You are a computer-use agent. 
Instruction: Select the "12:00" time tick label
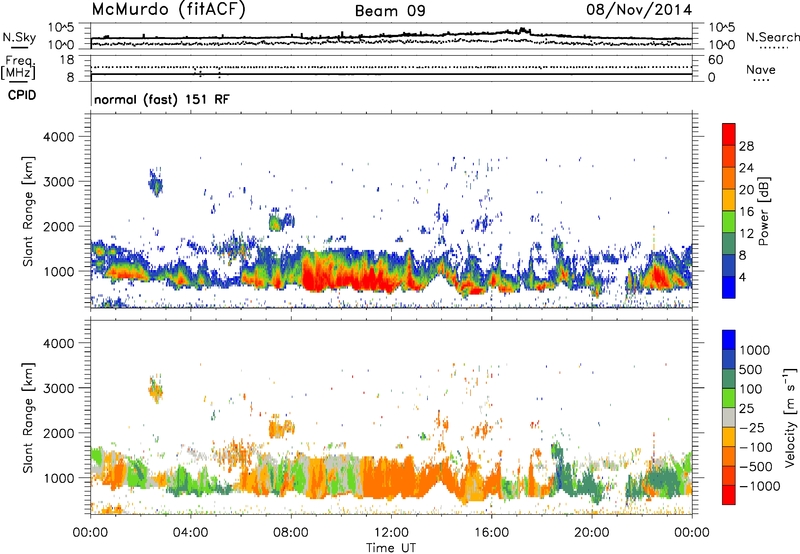[x=391, y=533]
